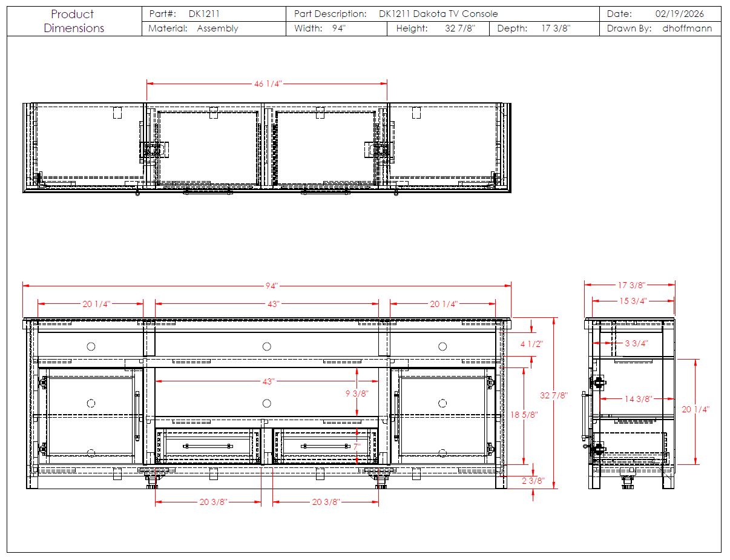
Task: Click the 7" drawer height dimension
Action: 357,446
